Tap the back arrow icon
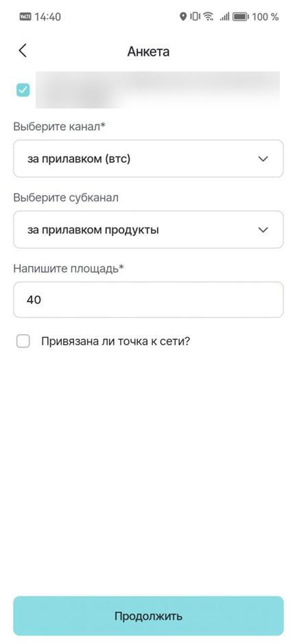Image resolution: width=297 pixels, height=644 pixels. pyautogui.click(x=22, y=51)
